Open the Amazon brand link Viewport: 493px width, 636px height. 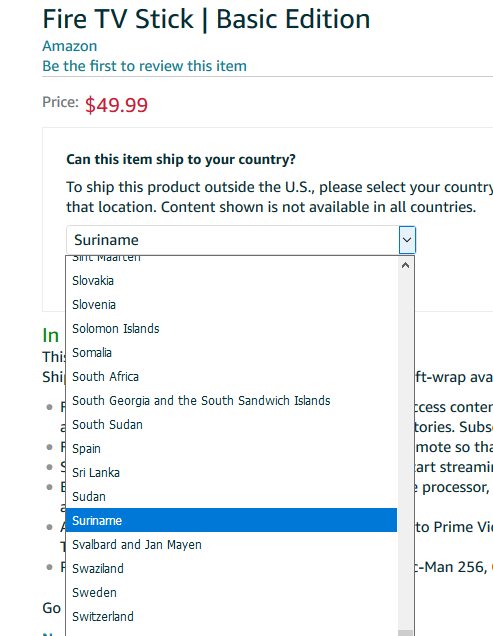click(70, 46)
